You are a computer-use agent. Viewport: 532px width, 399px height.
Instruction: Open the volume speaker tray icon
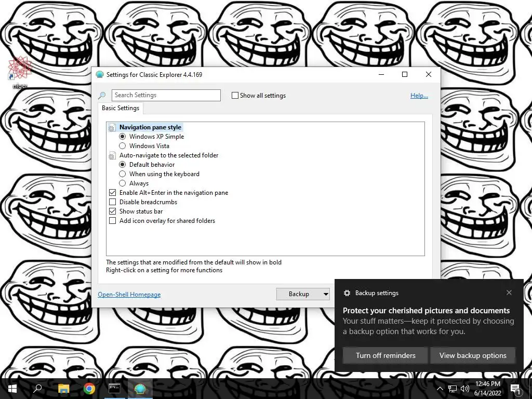[x=465, y=389]
